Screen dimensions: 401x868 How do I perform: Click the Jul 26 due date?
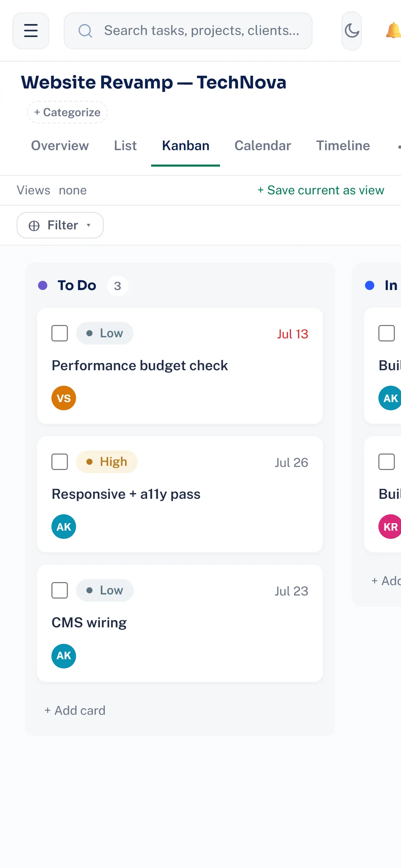291,462
